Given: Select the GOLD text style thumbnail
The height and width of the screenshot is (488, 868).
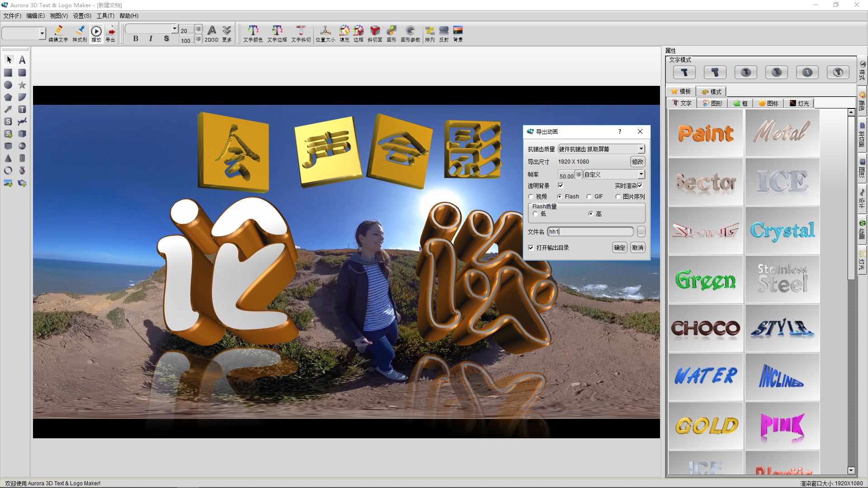Looking at the screenshot, I should click(x=706, y=426).
